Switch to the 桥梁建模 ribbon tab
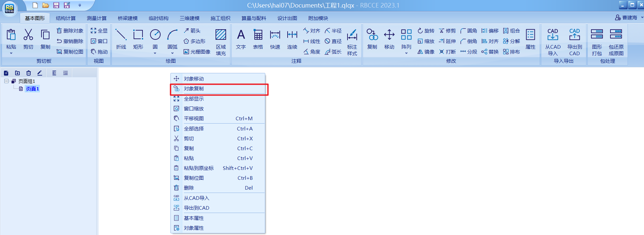644x235 pixels. point(128,18)
